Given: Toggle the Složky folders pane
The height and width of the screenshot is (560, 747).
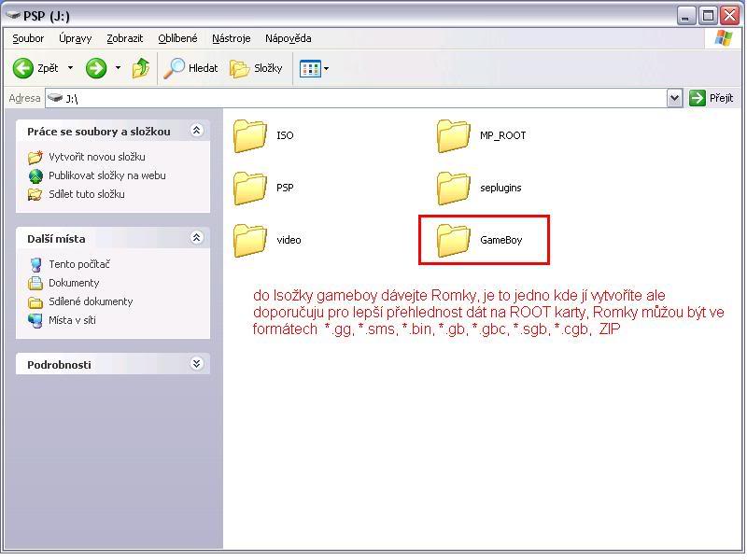Looking at the screenshot, I should 256,68.
